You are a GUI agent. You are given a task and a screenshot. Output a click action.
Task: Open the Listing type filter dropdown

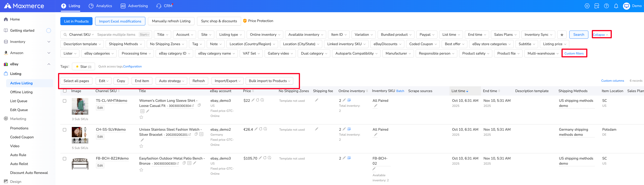click(230, 35)
